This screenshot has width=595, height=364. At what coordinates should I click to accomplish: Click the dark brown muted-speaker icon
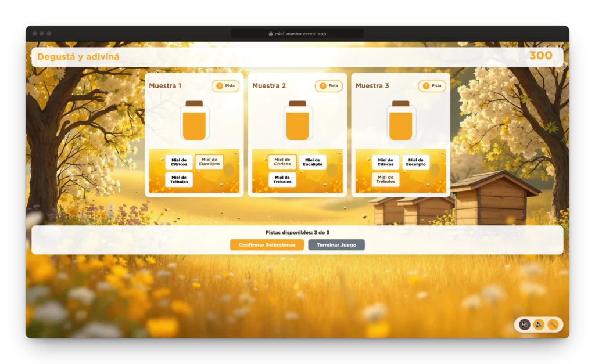[525, 325]
